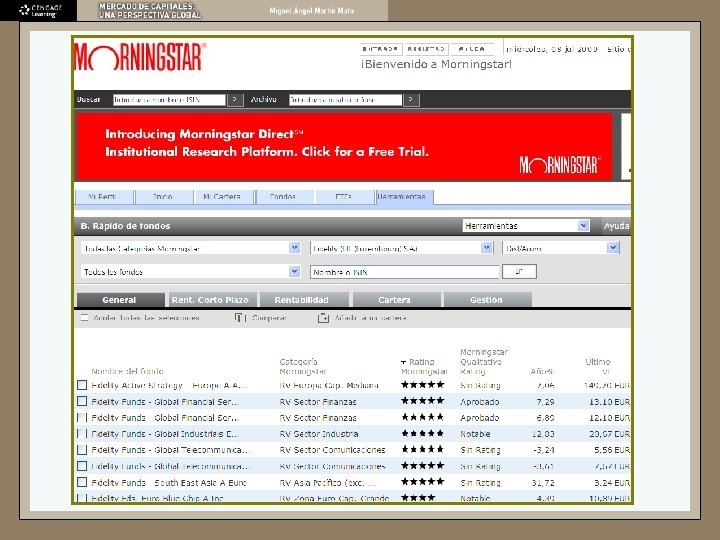Check the Global Financial Ser... row valued 12,10 EUR
Screen dimensions: 720x540
(x=82, y=417)
